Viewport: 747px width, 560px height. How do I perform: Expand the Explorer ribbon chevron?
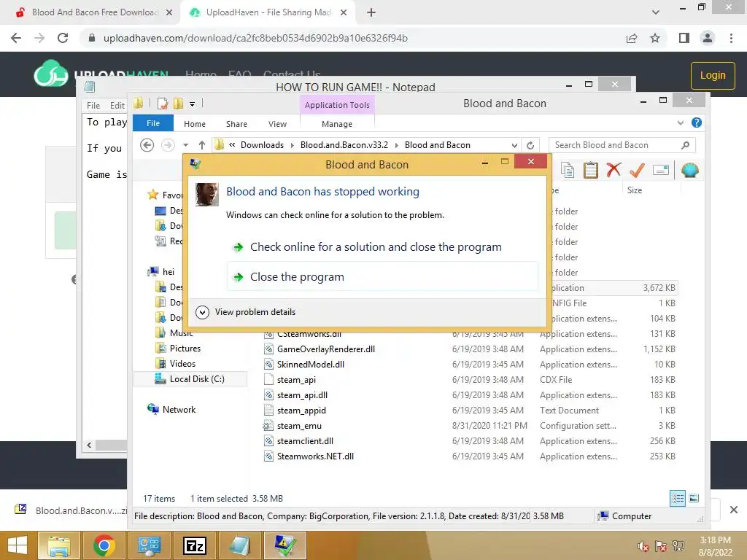pos(681,122)
